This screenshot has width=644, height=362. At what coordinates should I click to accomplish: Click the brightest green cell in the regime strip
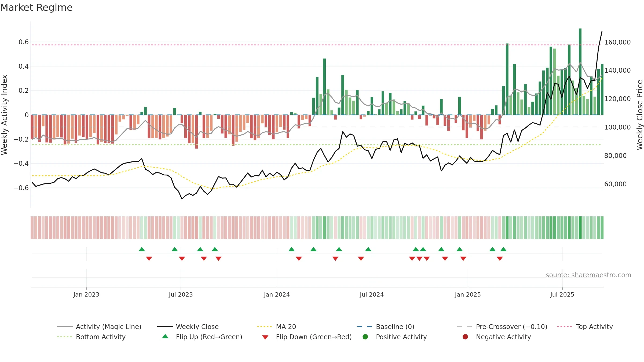click(x=580, y=228)
